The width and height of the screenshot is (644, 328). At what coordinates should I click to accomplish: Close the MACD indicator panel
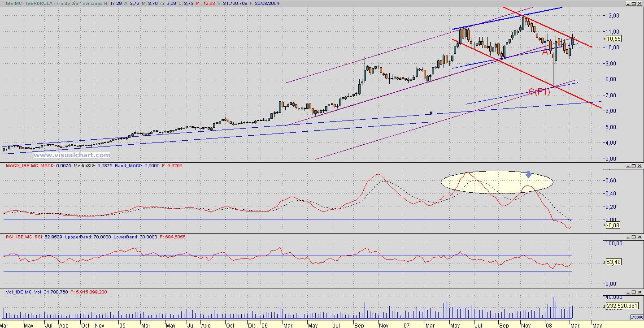(640, 166)
